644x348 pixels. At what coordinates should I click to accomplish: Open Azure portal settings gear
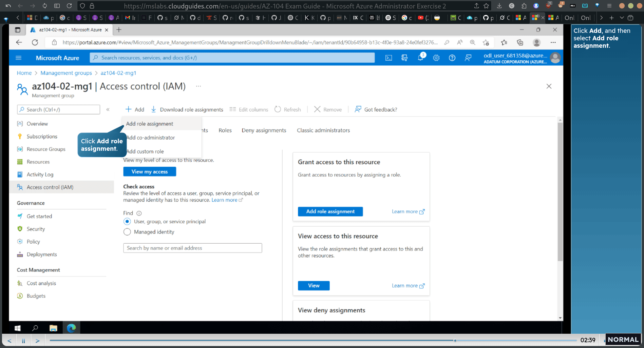(x=436, y=58)
